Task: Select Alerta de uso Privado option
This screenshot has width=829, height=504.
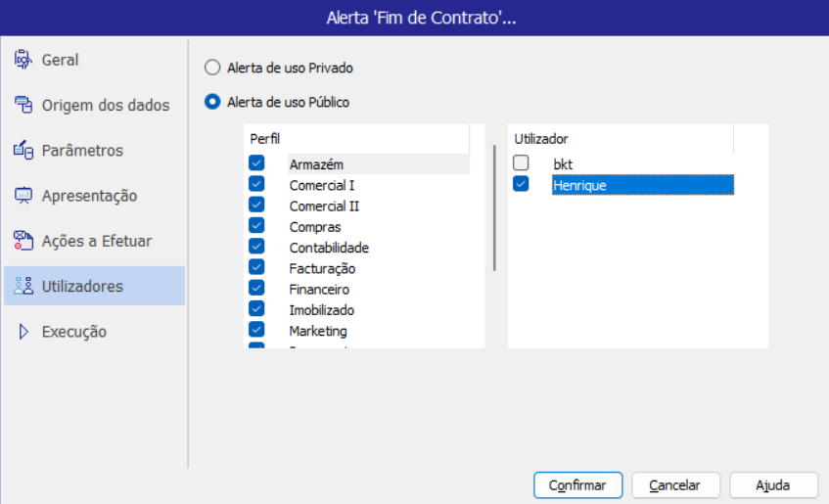Action: click(x=212, y=69)
